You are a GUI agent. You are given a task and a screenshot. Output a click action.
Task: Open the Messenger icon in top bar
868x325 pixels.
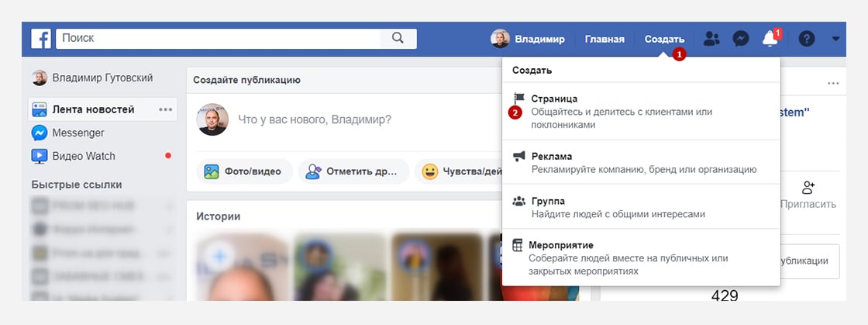pos(741,39)
